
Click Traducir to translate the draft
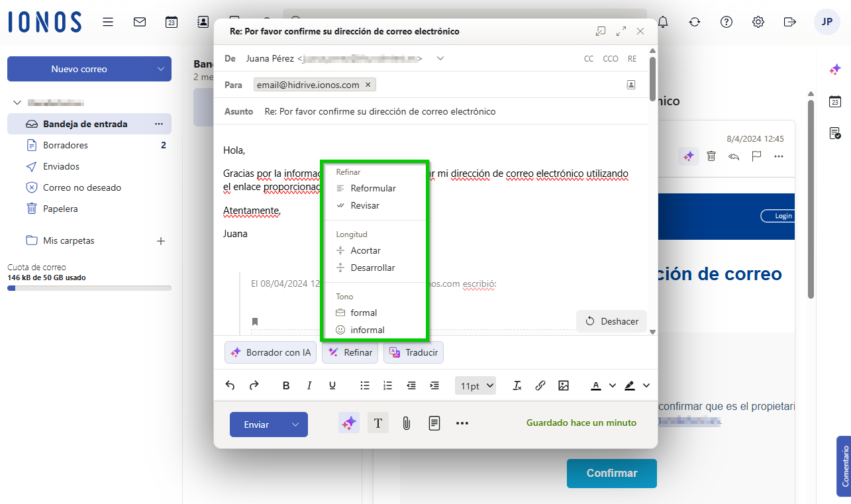pyautogui.click(x=413, y=352)
